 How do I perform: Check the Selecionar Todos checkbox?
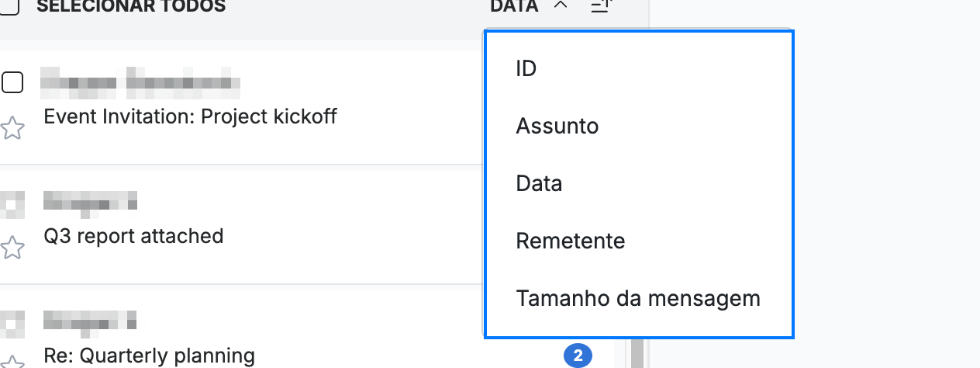[9, 6]
